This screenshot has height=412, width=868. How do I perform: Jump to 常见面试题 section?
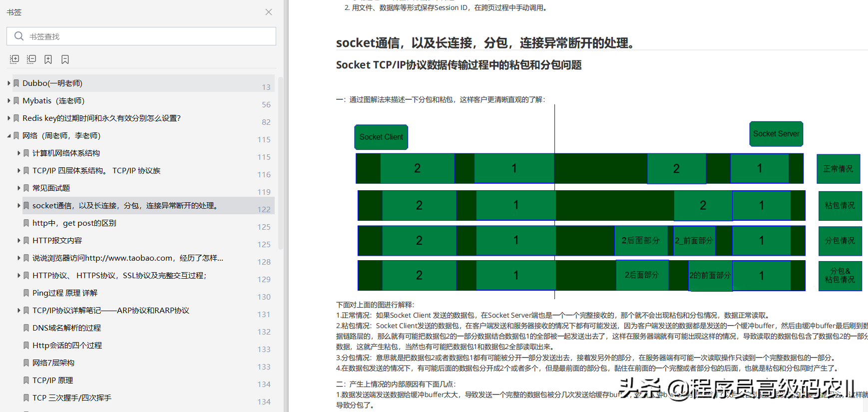(x=51, y=188)
